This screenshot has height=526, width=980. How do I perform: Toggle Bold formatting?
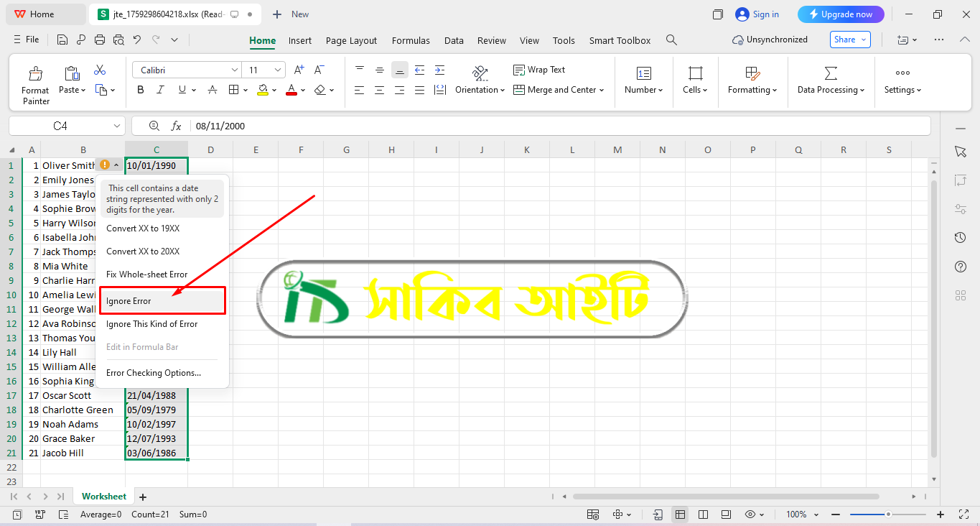click(141, 90)
